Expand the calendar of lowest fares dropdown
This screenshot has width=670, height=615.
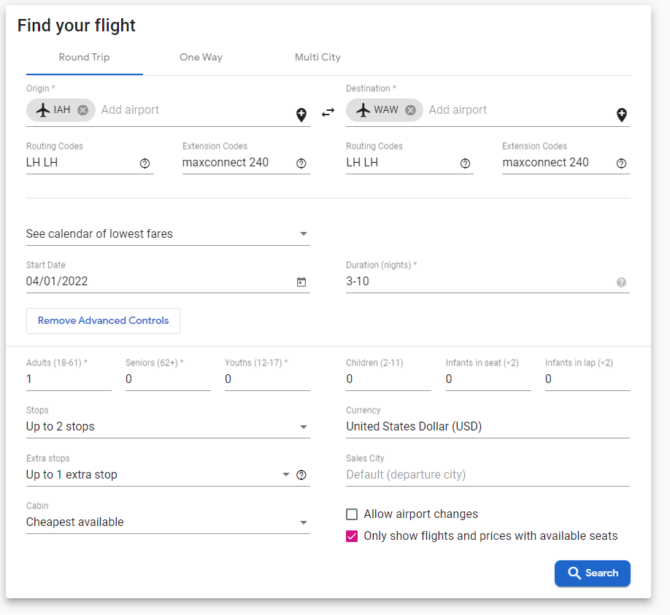tap(168, 234)
